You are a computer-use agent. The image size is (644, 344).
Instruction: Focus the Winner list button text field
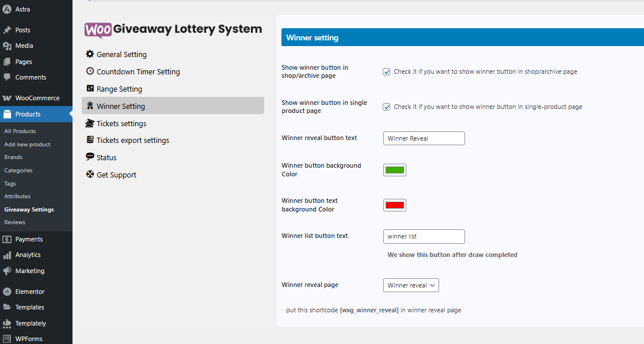424,236
